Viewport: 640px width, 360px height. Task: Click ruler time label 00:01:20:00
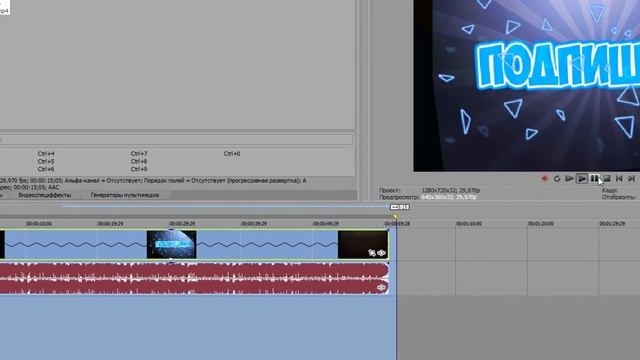541,224
